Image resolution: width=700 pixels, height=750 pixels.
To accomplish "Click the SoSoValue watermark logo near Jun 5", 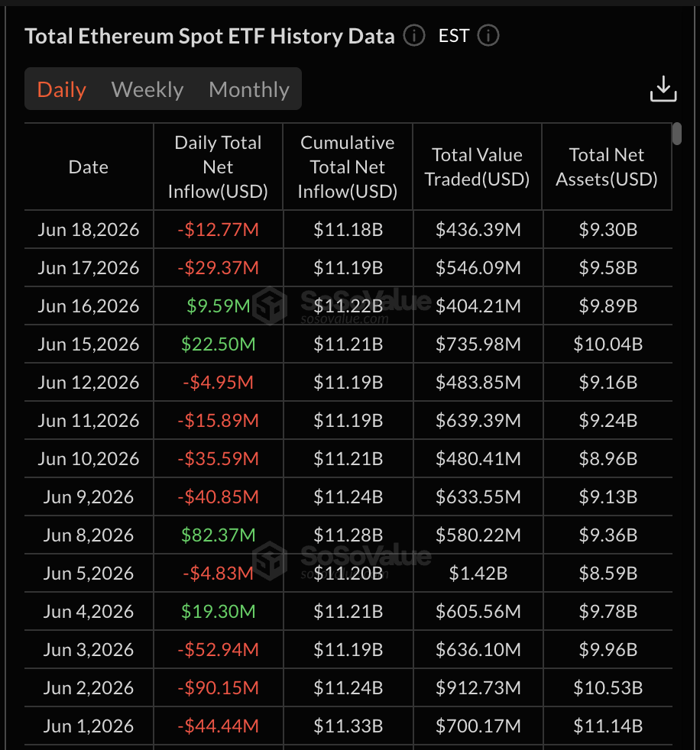I will (270, 561).
